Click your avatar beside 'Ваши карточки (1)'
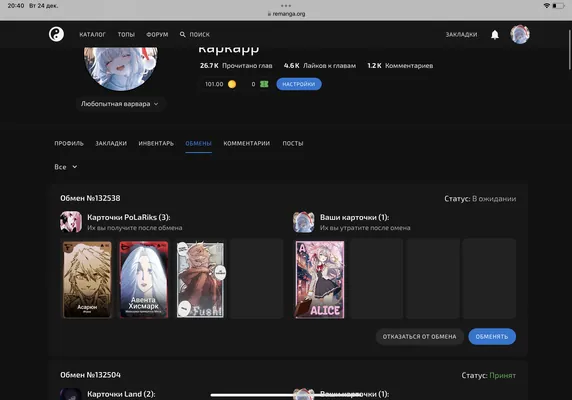Screen dimensions: 572x400 304,221
